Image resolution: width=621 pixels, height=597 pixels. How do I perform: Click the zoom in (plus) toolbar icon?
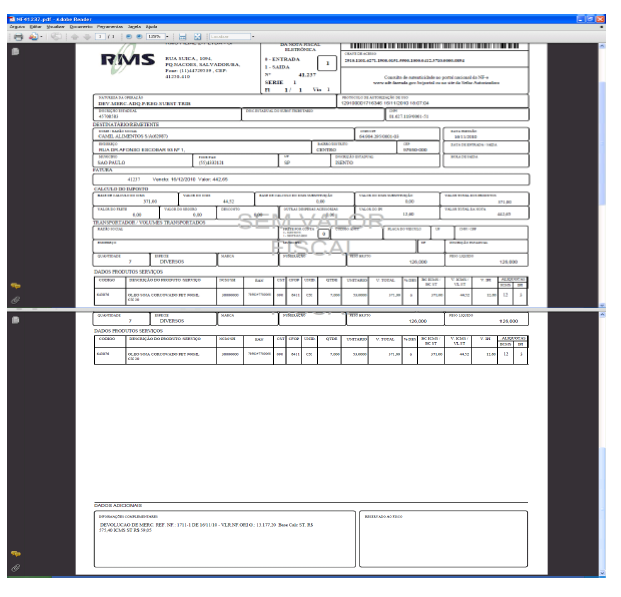[139, 36]
